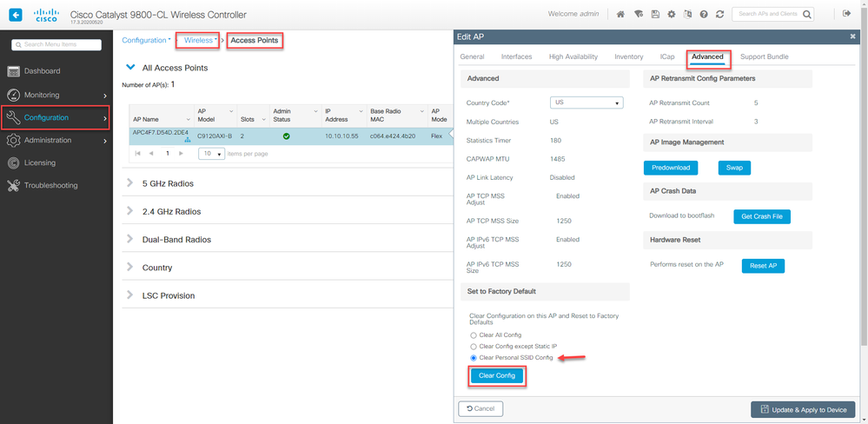Viewport: 868px width, 424px height.
Task: Select AP row APC4F7.D54D.2DE4
Action: (x=291, y=136)
